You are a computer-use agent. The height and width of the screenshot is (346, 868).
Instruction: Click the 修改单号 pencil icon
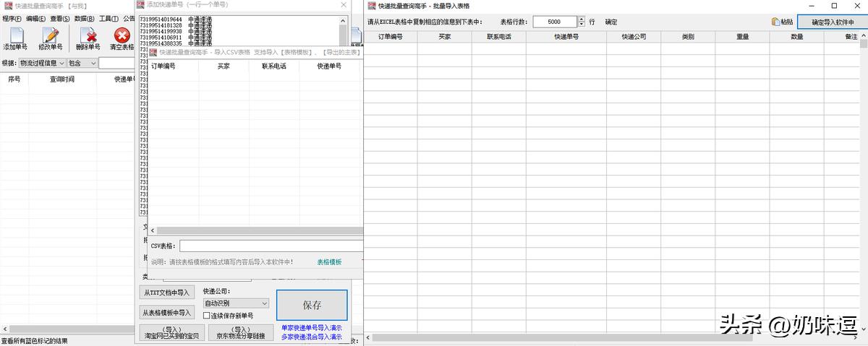(51, 35)
